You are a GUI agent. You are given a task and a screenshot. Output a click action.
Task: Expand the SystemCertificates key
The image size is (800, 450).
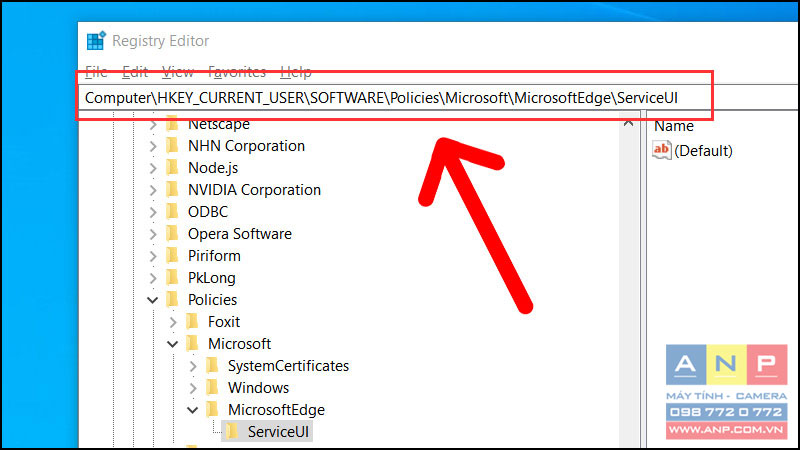193,366
